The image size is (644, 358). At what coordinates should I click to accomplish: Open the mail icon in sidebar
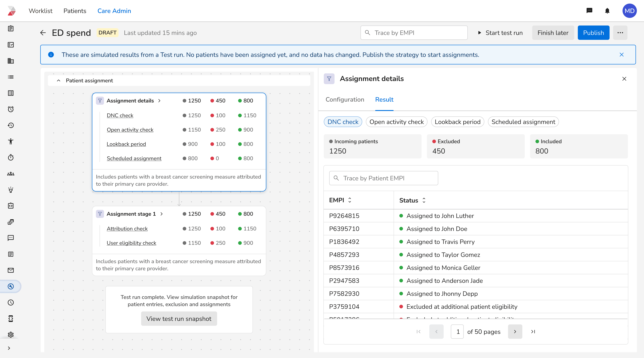tap(11, 270)
